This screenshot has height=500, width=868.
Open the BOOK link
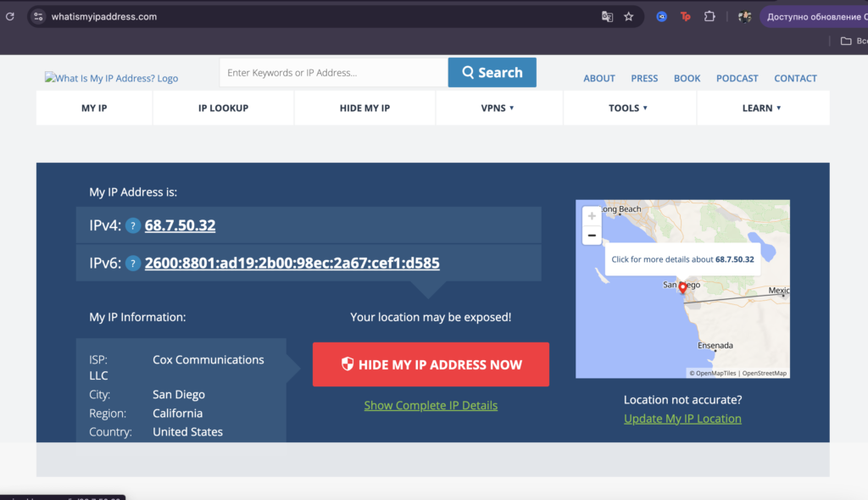687,78
